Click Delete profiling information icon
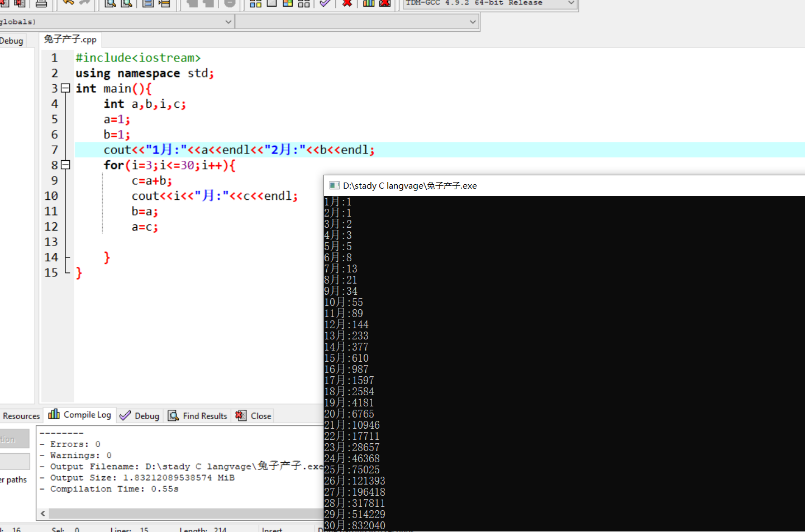Viewport: 805px width, 532px height. 385,3
